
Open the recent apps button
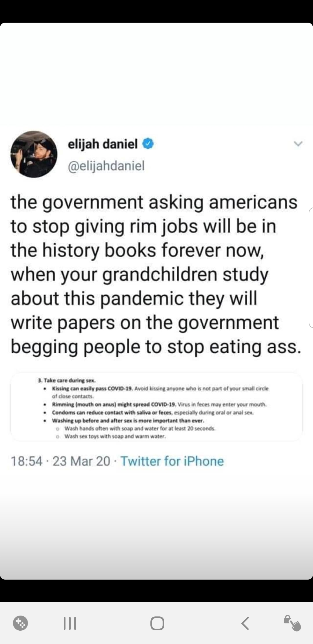(x=70, y=623)
